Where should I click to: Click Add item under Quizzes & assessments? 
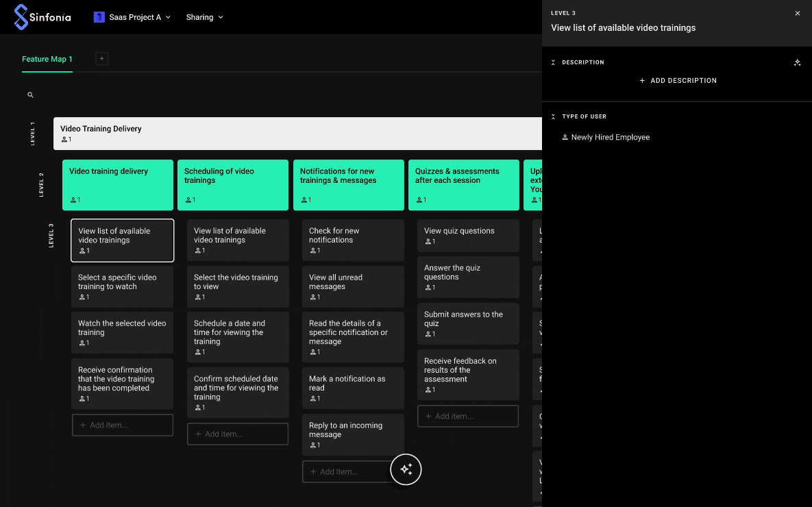coord(467,416)
